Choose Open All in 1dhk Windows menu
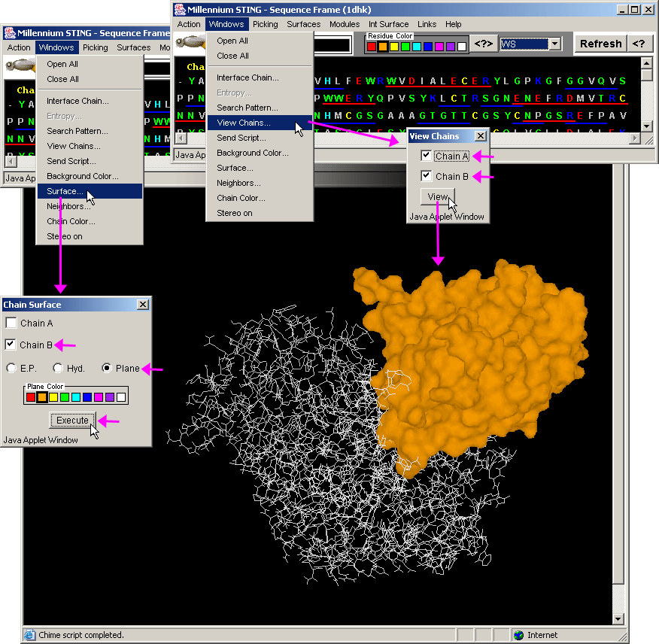Viewport: 659px width, 644px height. [x=260, y=41]
